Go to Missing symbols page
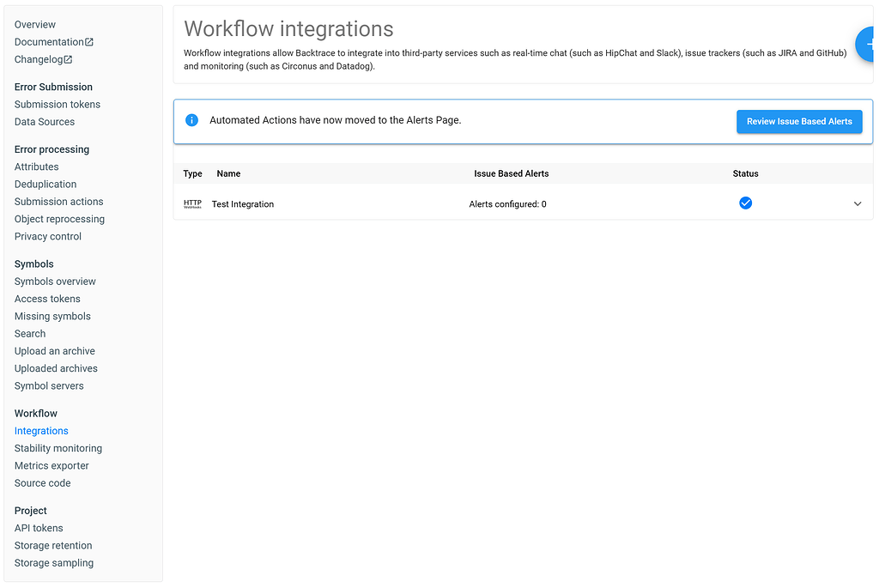The image size is (879, 588). pyautogui.click(x=52, y=316)
